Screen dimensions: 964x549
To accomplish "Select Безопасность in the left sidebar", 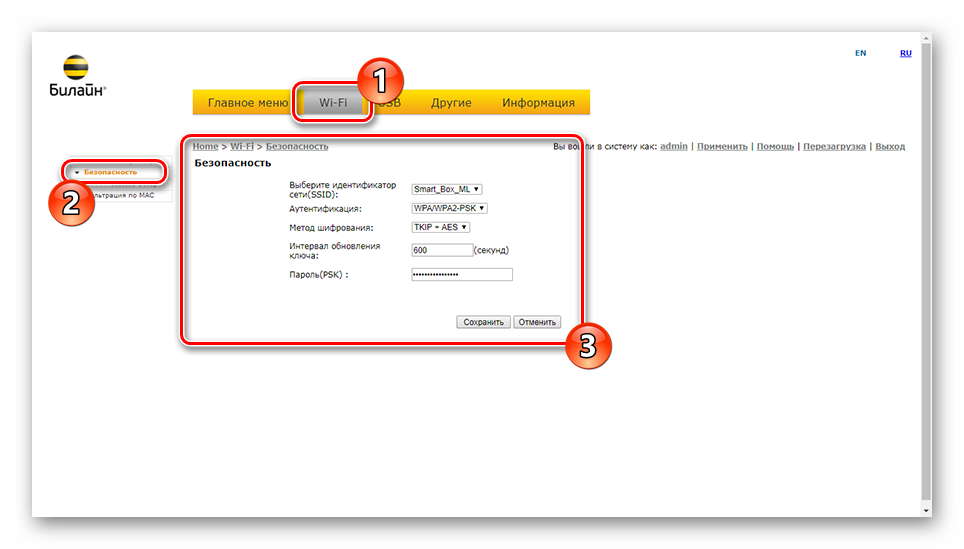I will tap(110, 172).
